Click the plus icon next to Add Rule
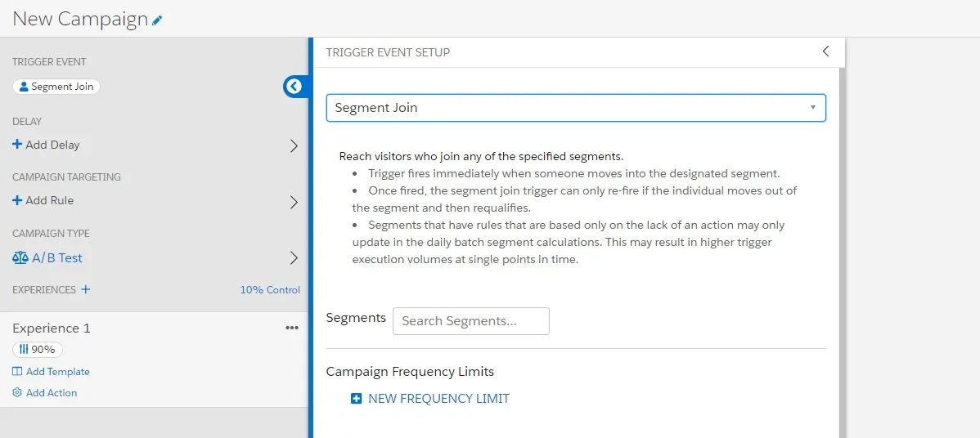 (x=17, y=200)
